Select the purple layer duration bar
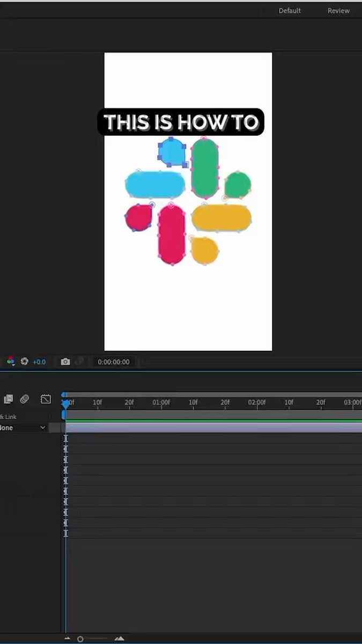The width and height of the screenshot is (362, 644). pos(214,428)
